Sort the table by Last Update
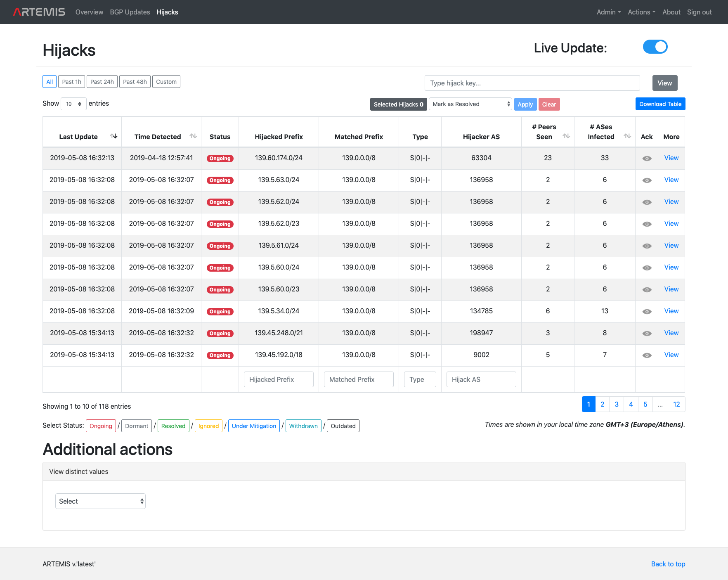 pos(114,136)
